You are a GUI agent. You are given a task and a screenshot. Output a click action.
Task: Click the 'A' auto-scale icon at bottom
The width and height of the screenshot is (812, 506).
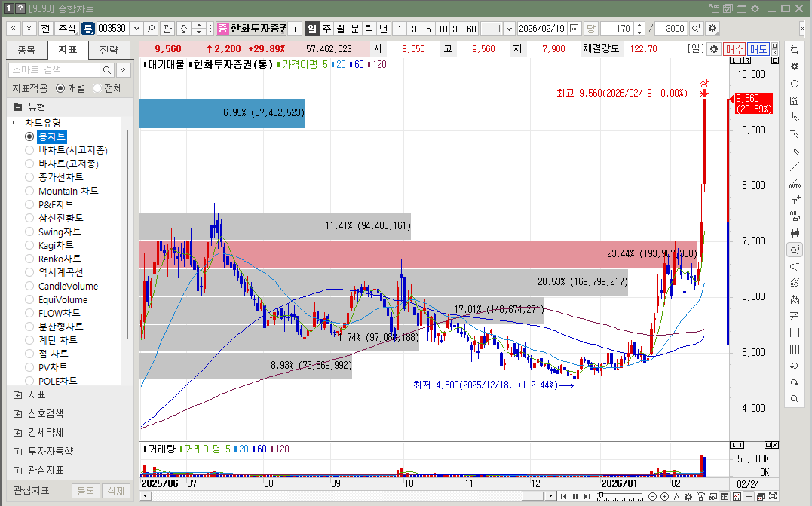676,497
